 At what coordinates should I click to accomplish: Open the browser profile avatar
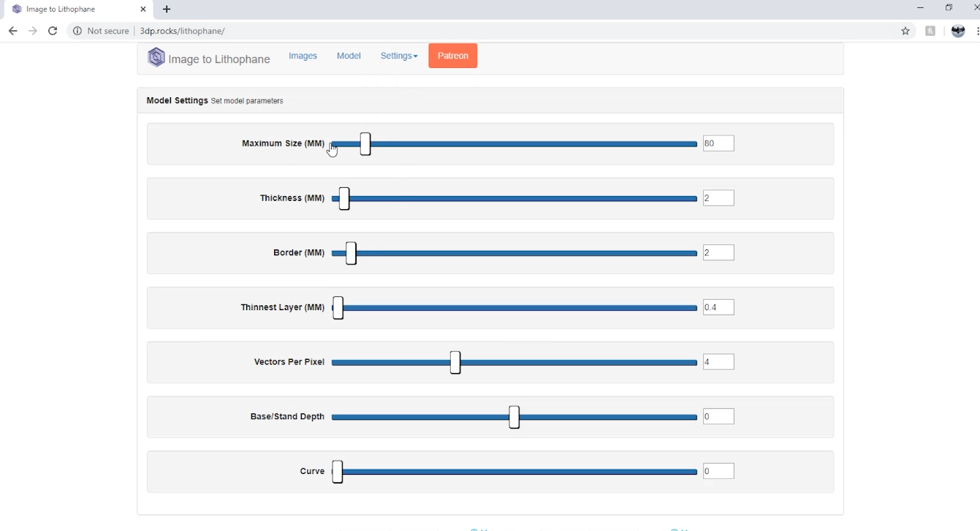(x=958, y=31)
